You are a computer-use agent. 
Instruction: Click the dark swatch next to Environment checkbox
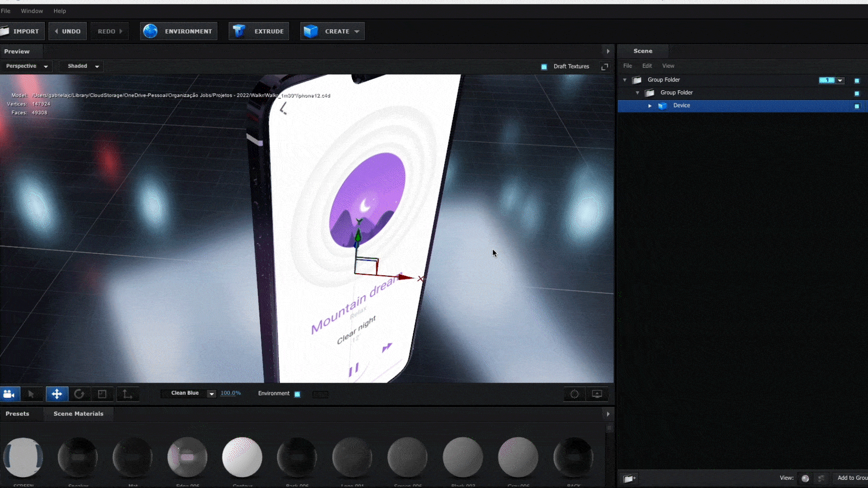[x=320, y=394]
